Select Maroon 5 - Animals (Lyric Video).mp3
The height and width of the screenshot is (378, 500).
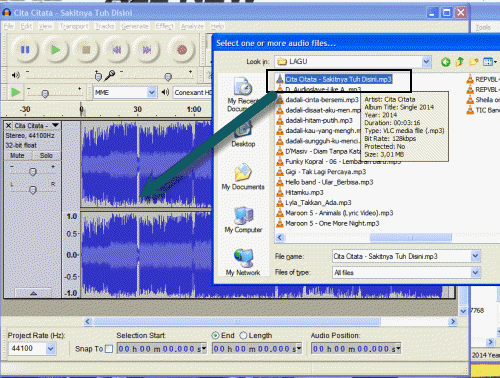[339, 213]
